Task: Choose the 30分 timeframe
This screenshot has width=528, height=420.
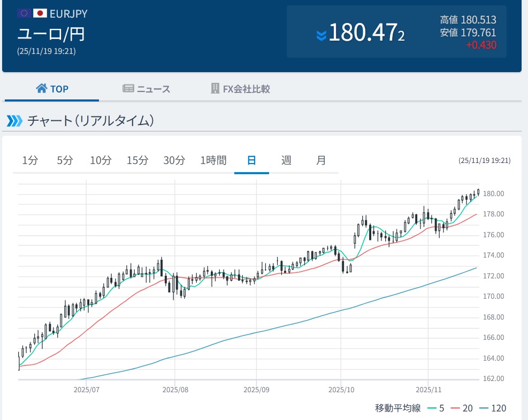Action: click(174, 160)
